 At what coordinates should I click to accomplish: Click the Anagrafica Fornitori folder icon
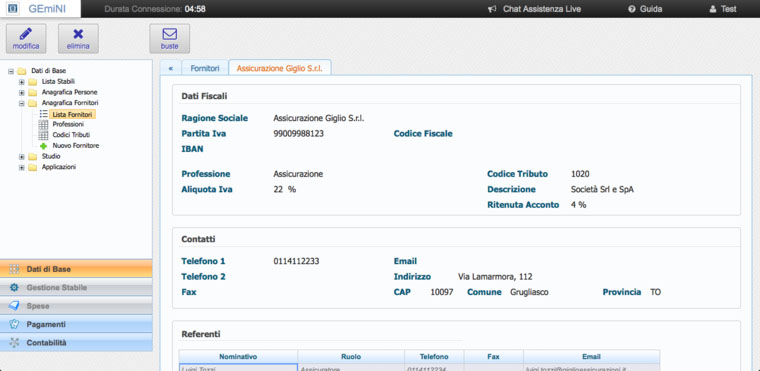point(32,103)
